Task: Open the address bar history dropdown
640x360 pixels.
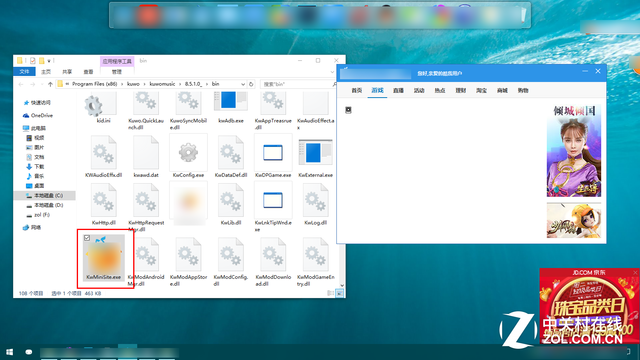Action: 243,84
